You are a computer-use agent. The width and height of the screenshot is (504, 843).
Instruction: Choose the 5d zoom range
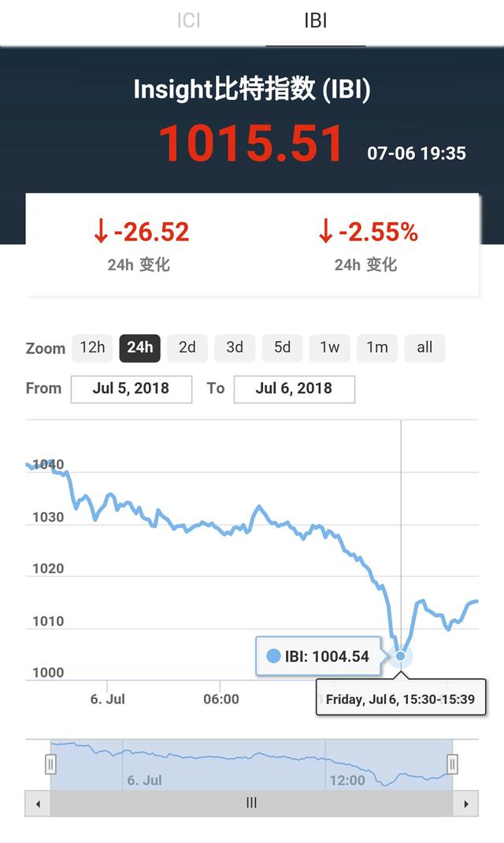(x=282, y=347)
